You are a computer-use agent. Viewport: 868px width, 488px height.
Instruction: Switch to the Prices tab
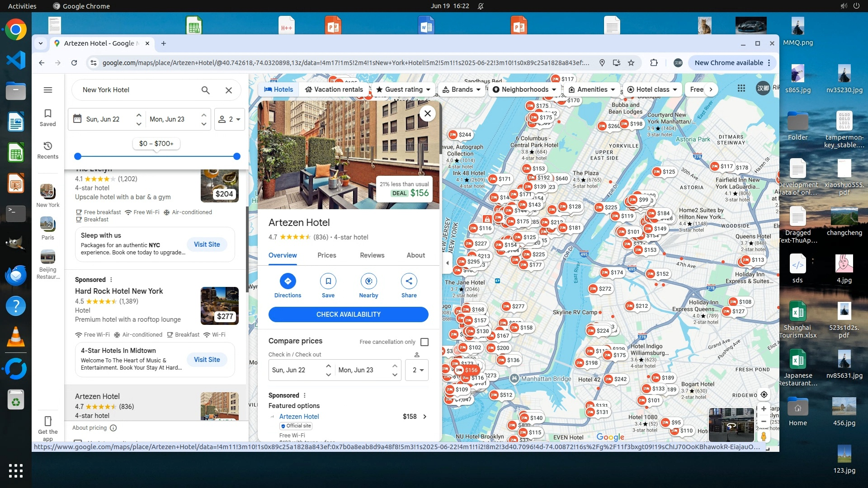[x=326, y=255]
